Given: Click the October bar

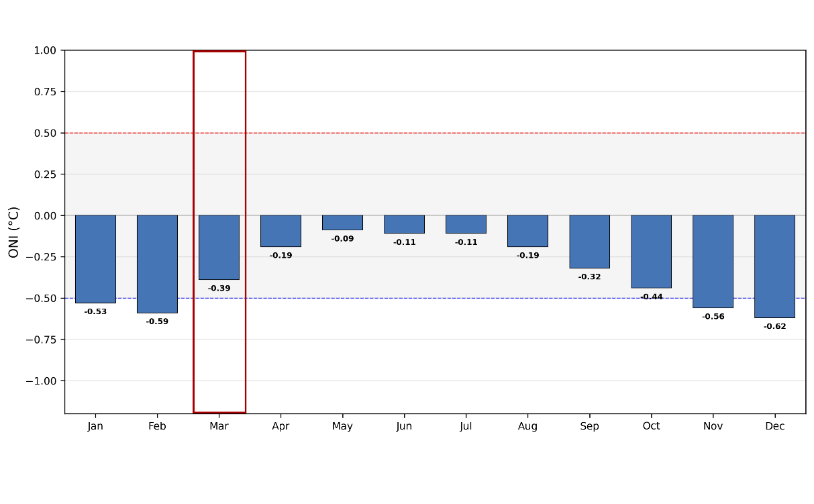Looking at the screenshot, I should coord(651,252).
